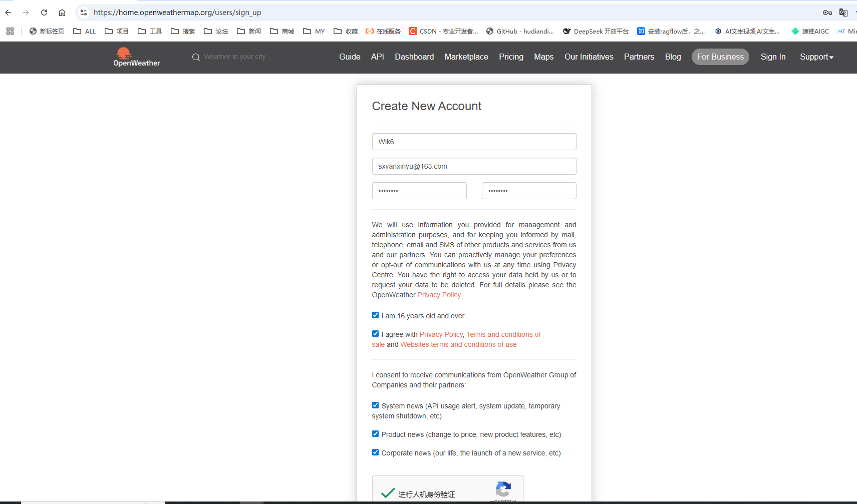This screenshot has height=504, width=857.
Task: Click the search magnifier icon in header
Action: click(x=196, y=58)
